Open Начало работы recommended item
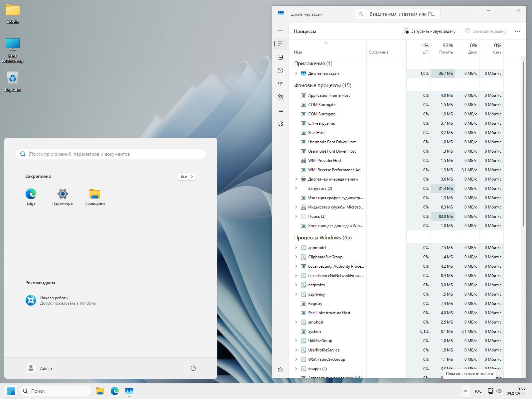This screenshot has height=399, width=532. click(61, 300)
